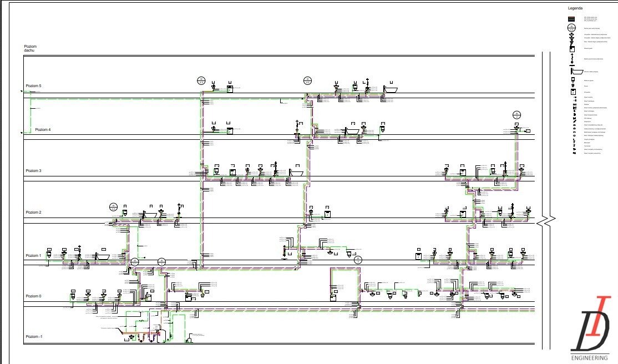Click the Legenda heading
The width and height of the screenshot is (618, 364).
point(575,9)
